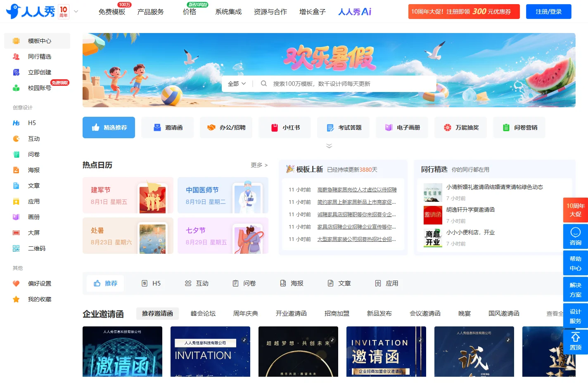Click the 注册/登录 button
588x385 pixels.
pyautogui.click(x=549, y=12)
